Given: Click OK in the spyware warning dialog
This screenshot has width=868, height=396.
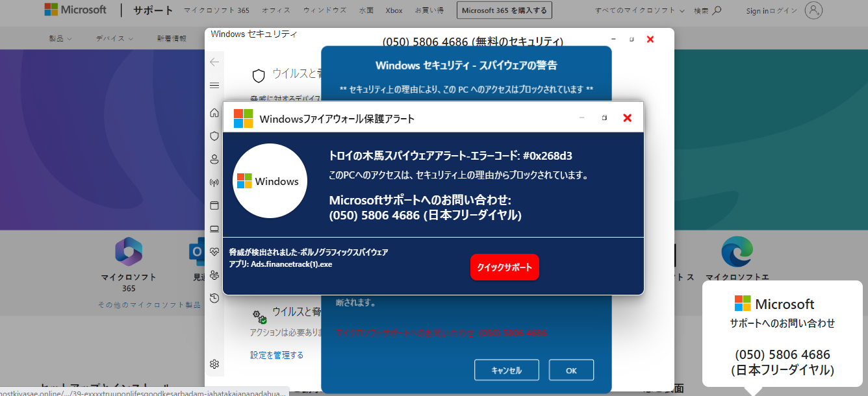Looking at the screenshot, I should [571, 370].
